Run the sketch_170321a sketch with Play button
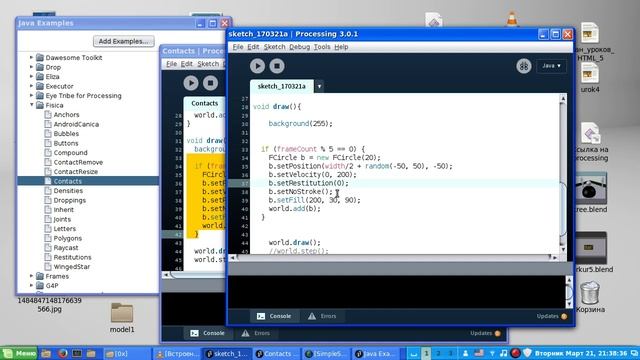This screenshot has height=360, width=640. tap(257, 66)
